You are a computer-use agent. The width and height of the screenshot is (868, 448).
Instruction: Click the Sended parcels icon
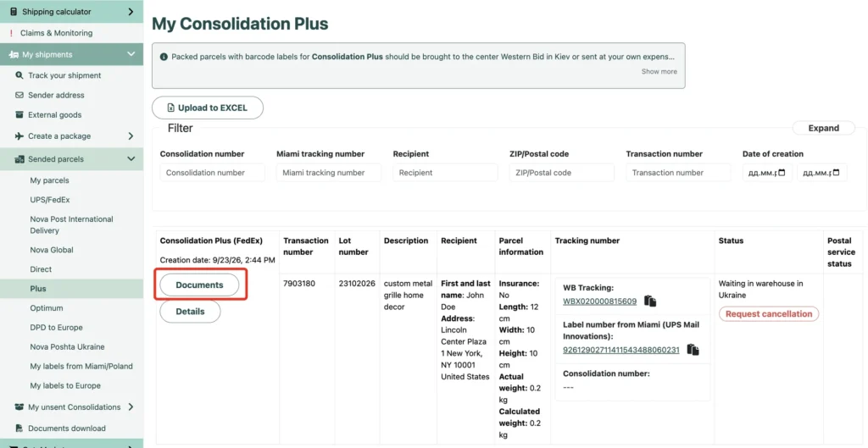click(x=19, y=159)
